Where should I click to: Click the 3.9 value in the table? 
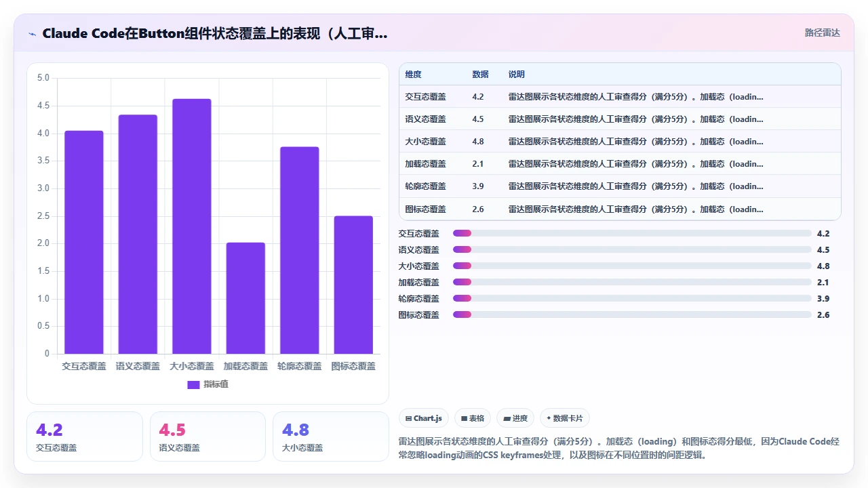478,186
